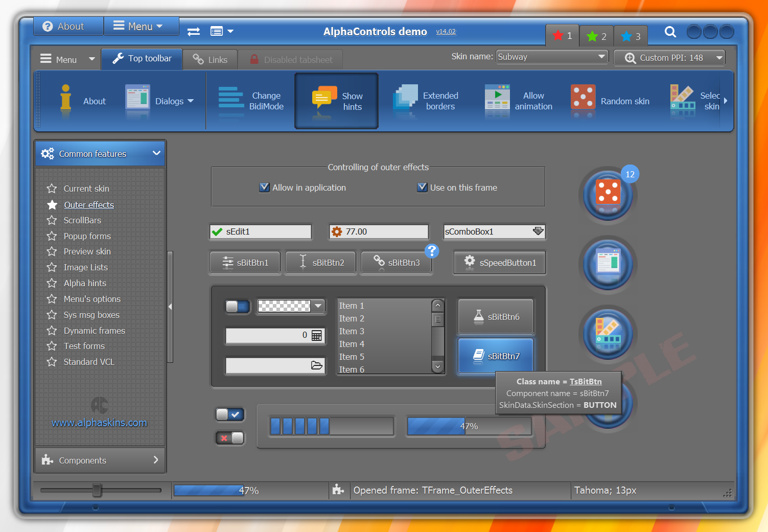Click the round dialogs window button
The width and height of the screenshot is (768, 532).
(x=608, y=264)
